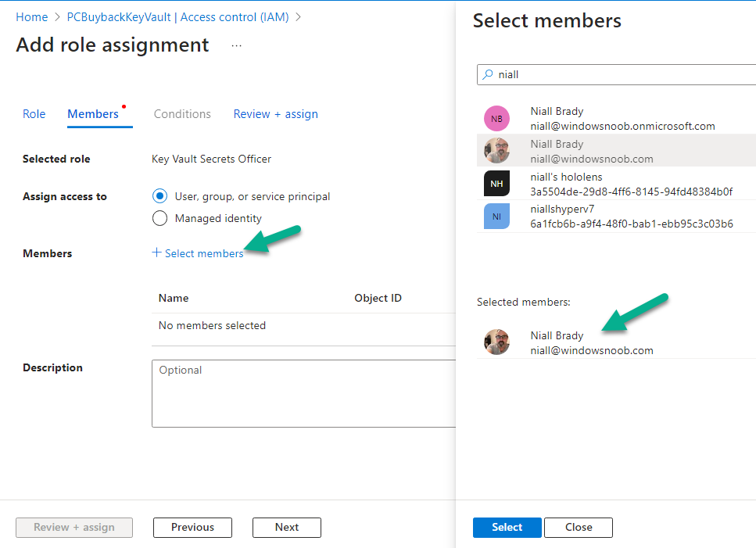The width and height of the screenshot is (756, 548).
Task: Click the blue Select button
Action: coord(507,527)
